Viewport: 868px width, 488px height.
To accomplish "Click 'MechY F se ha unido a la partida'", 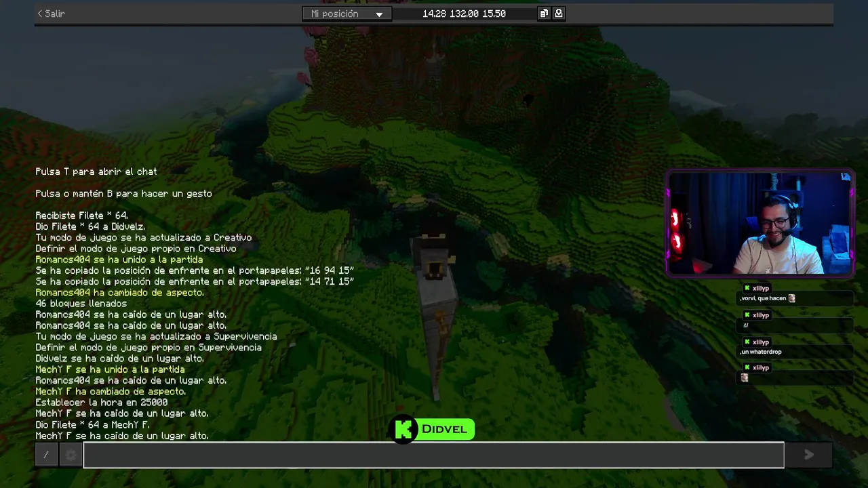I will 110,369.
